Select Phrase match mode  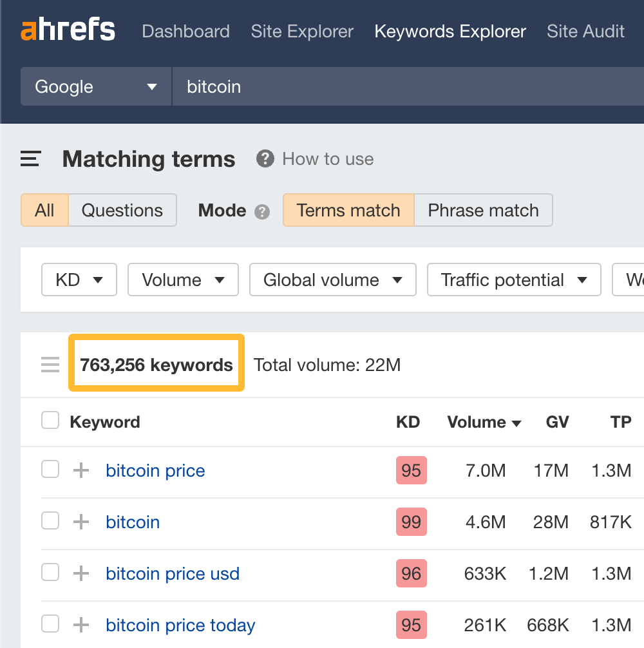pyautogui.click(x=483, y=210)
